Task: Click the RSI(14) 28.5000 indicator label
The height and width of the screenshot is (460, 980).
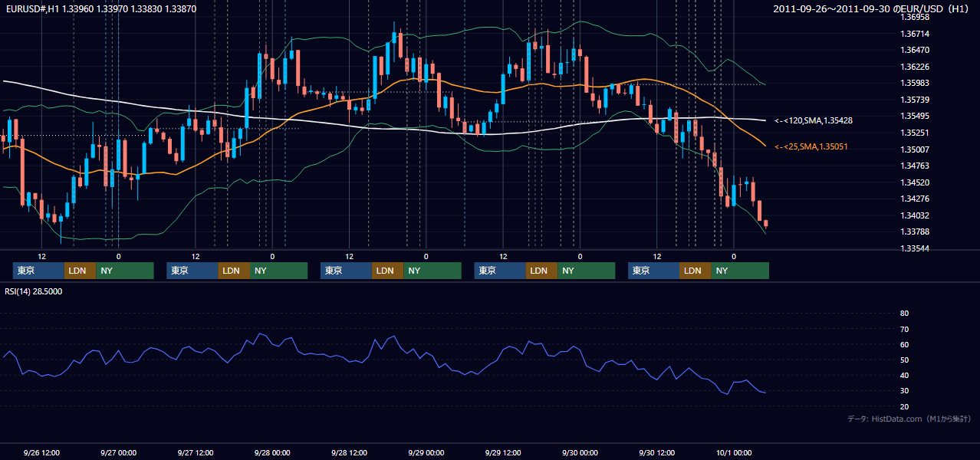Action: click(34, 291)
